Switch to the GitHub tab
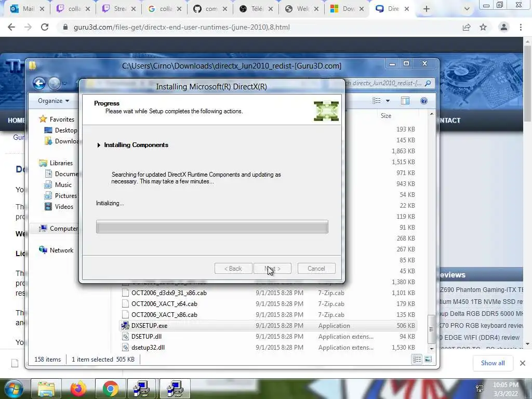Screen dimensions: 532x399 [x=210, y=9]
